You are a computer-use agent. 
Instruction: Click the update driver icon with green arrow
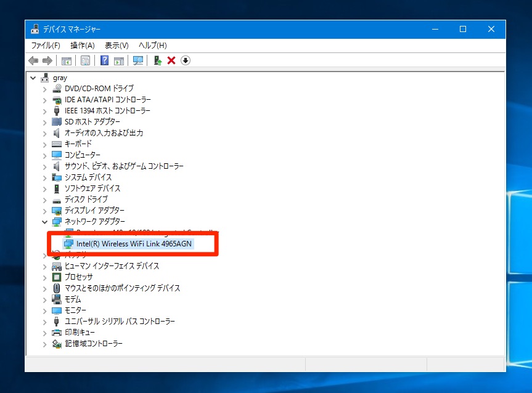(x=158, y=60)
